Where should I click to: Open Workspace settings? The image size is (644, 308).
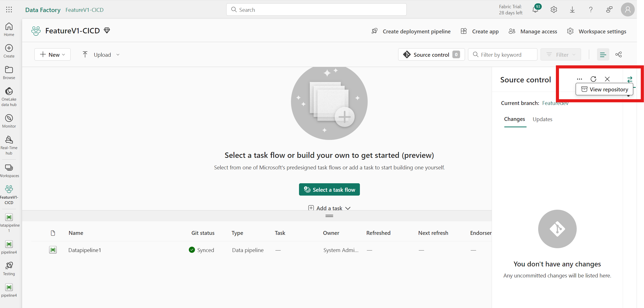click(597, 31)
